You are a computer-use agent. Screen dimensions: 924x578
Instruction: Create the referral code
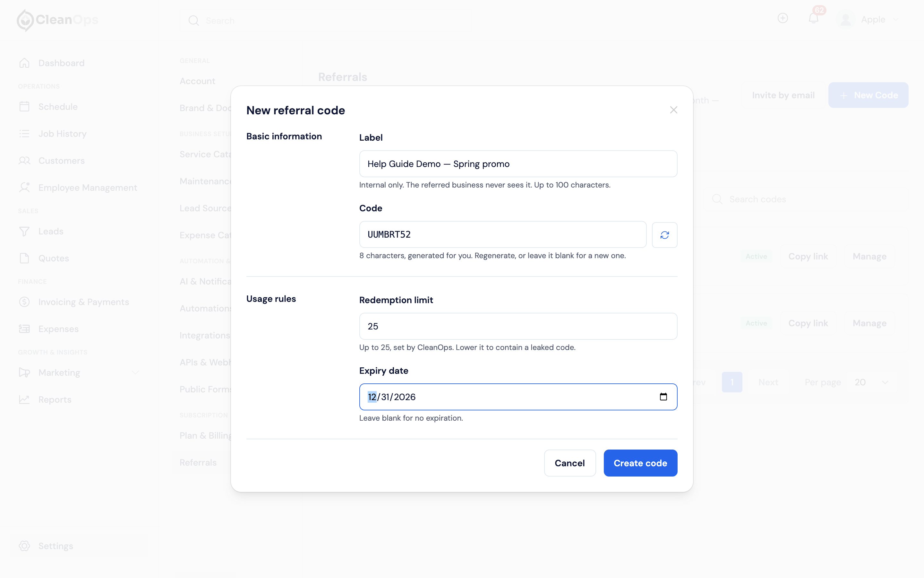pos(640,463)
